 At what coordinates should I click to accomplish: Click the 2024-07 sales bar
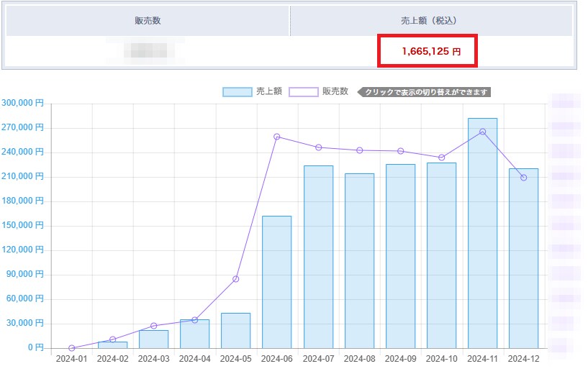point(318,257)
